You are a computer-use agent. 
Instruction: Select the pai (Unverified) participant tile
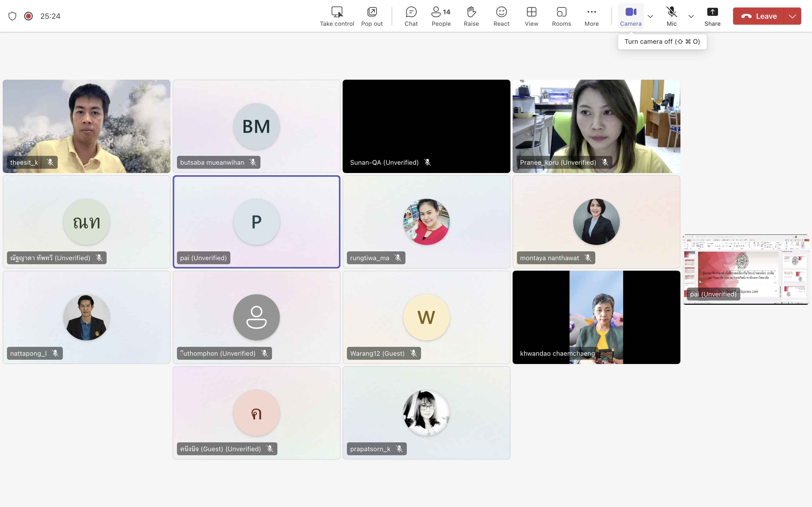[256, 222]
